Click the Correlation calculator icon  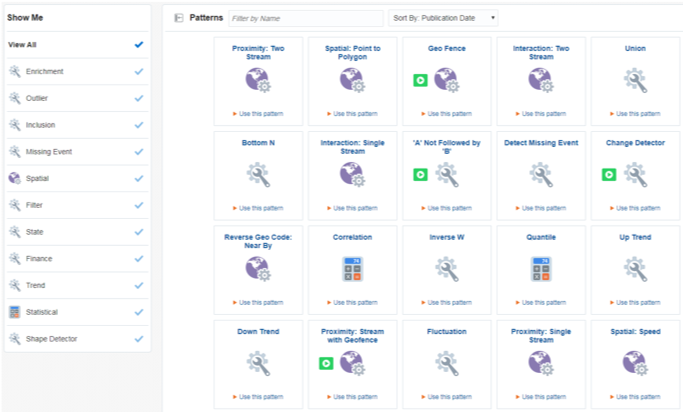[x=350, y=269]
